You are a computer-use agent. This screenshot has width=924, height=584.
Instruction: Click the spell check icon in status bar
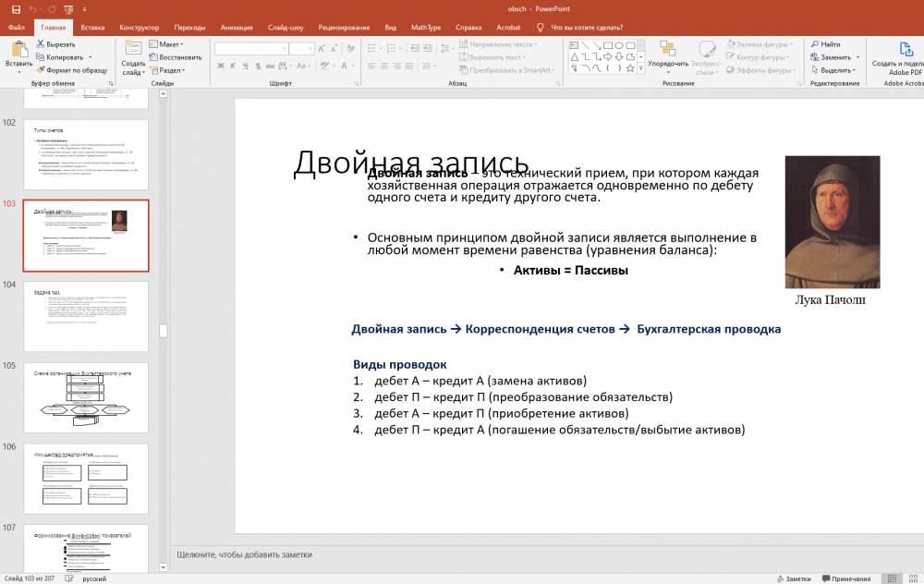71,578
